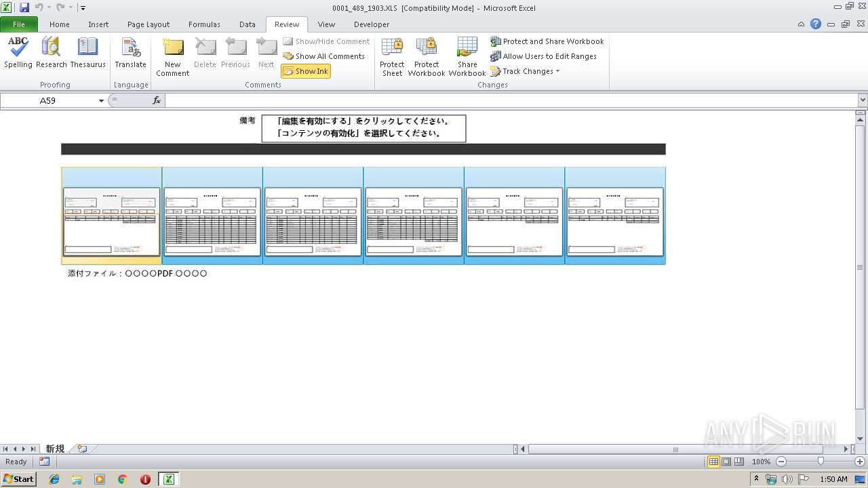Open Opera from taskbar

coord(145,479)
